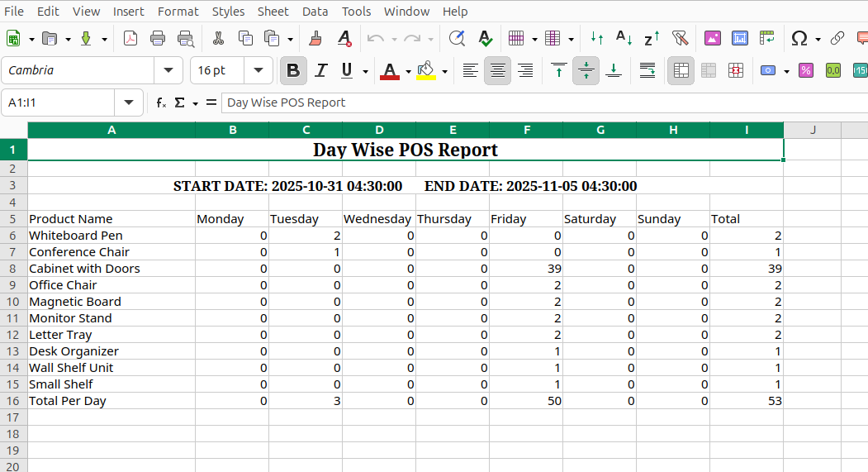Toggle Wrap Text

(647, 70)
